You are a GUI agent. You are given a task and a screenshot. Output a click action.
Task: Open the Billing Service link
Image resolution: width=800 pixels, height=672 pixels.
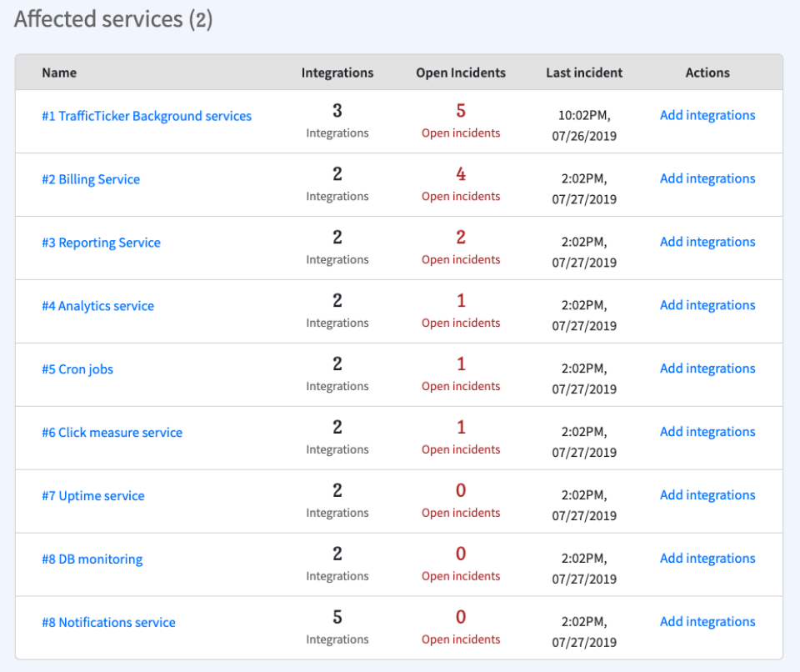[91, 179]
